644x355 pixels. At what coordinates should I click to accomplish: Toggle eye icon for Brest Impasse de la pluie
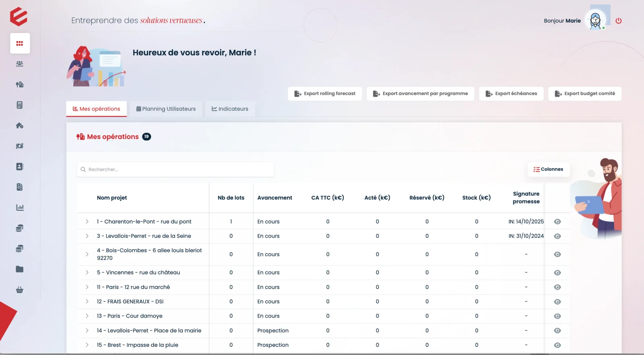tap(557, 345)
